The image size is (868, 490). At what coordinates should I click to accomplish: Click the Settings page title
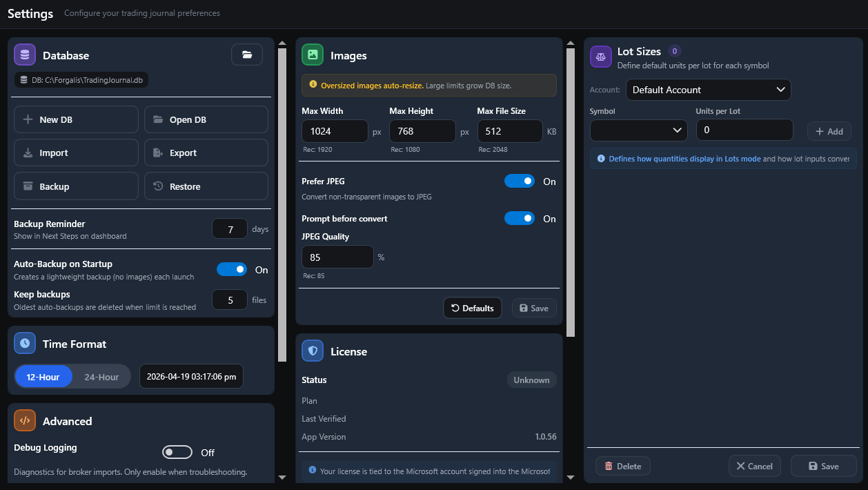[30, 14]
